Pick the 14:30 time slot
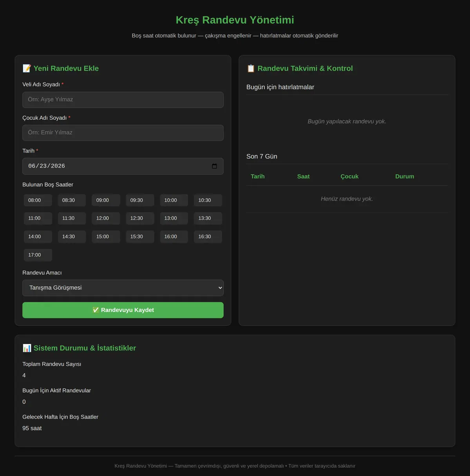This screenshot has height=476, width=470. [72, 236]
